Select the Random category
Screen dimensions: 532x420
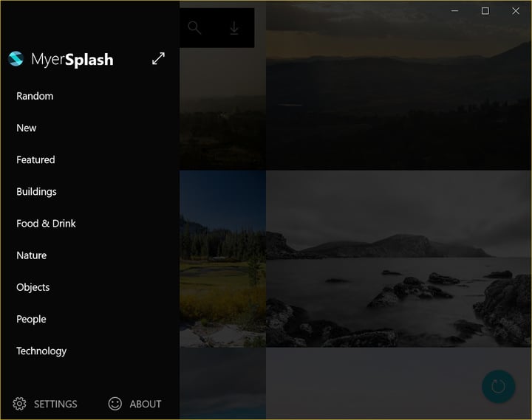coord(35,96)
